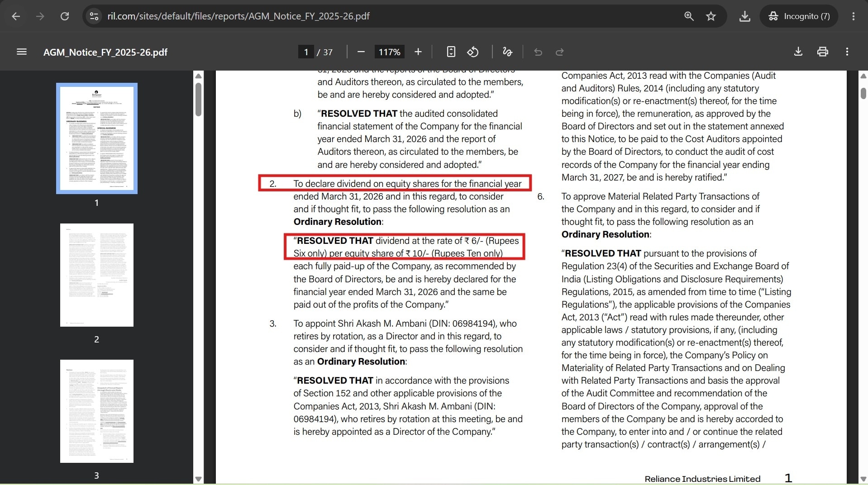This screenshot has width=868, height=485.
Task: Click the main document scrollbar thumb
Action: pyautogui.click(x=863, y=93)
